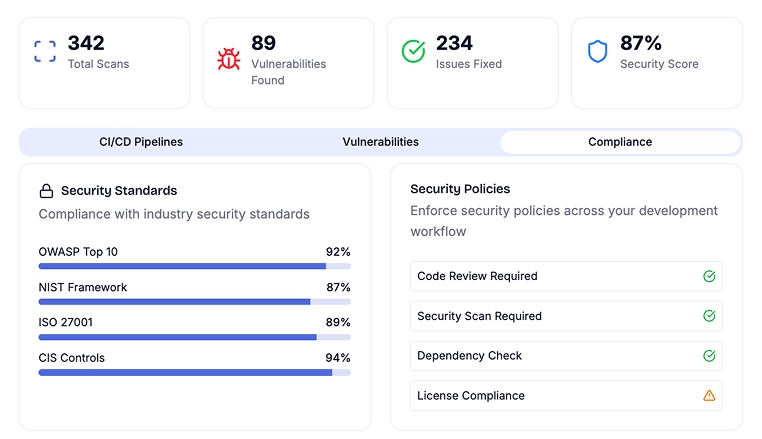The width and height of the screenshot is (762, 439).
Task: Click the green Issues Fixed checkmark icon
Action: point(413,52)
